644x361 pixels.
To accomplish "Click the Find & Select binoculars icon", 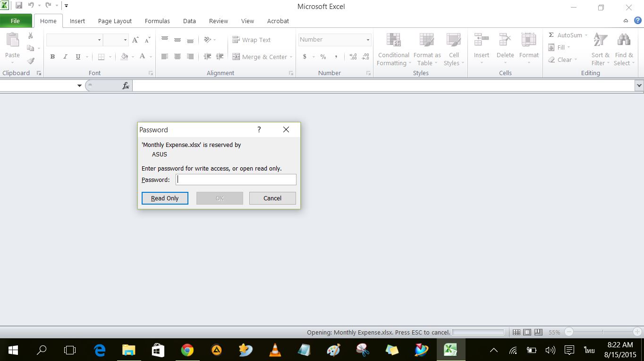I will pyautogui.click(x=624, y=42).
